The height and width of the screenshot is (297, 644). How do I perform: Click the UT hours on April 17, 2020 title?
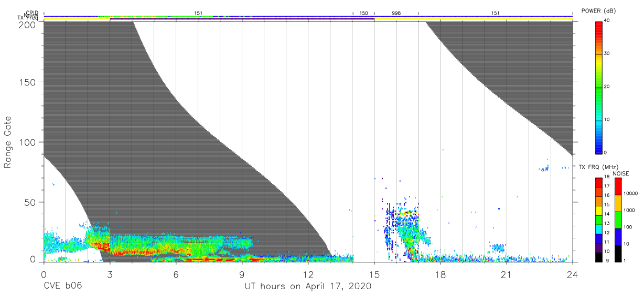pyautogui.click(x=308, y=287)
